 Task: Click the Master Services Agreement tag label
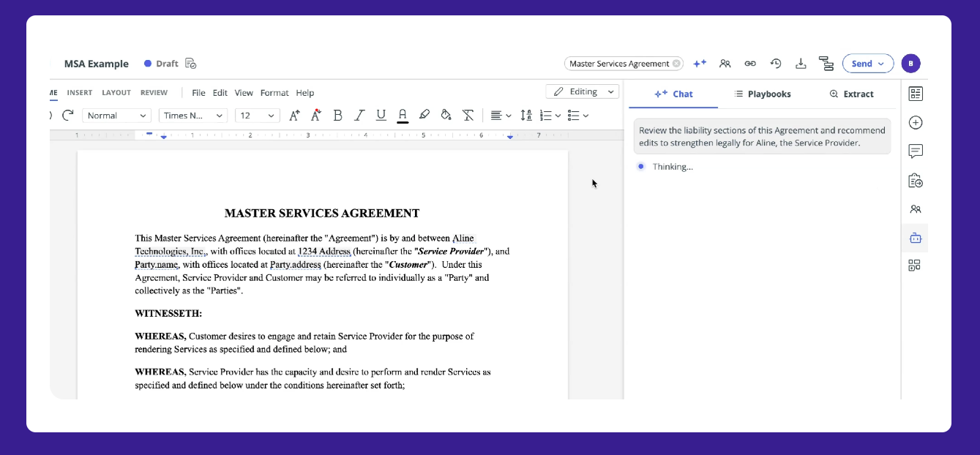point(619,64)
